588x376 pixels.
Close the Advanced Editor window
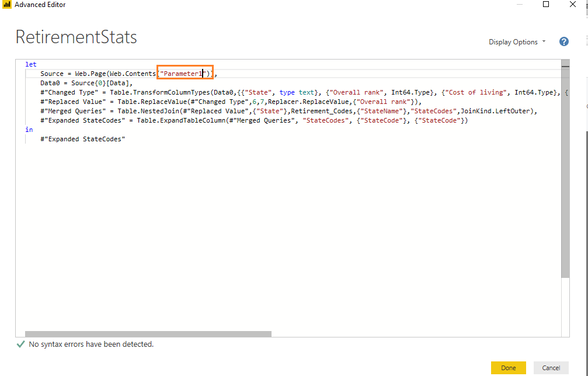(x=573, y=5)
